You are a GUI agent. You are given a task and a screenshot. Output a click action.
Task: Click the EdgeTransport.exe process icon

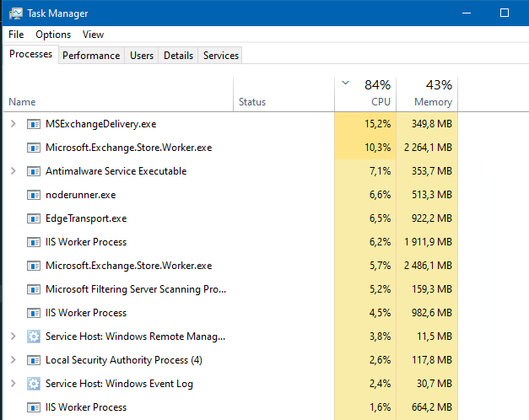coord(34,218)
